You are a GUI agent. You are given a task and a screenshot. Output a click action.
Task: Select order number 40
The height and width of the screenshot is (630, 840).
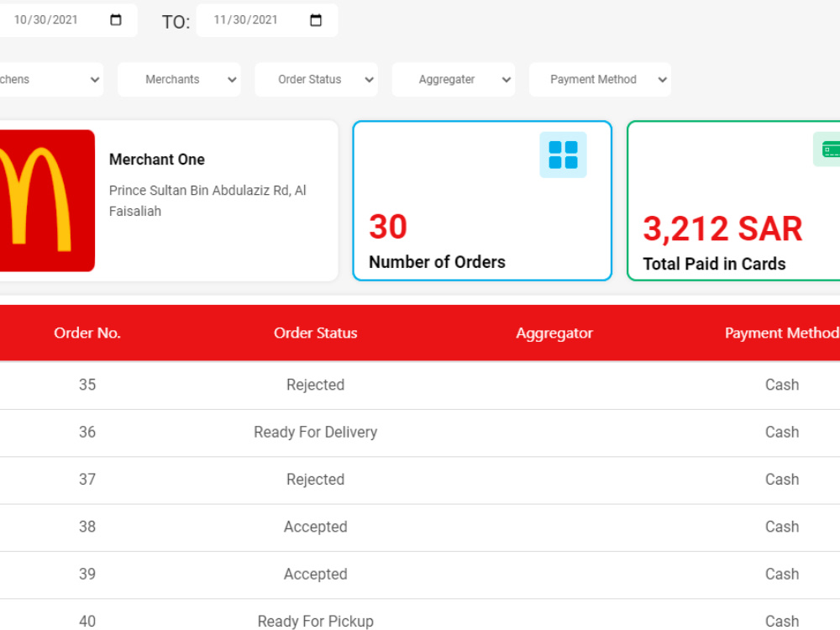[x=87, y=621]
